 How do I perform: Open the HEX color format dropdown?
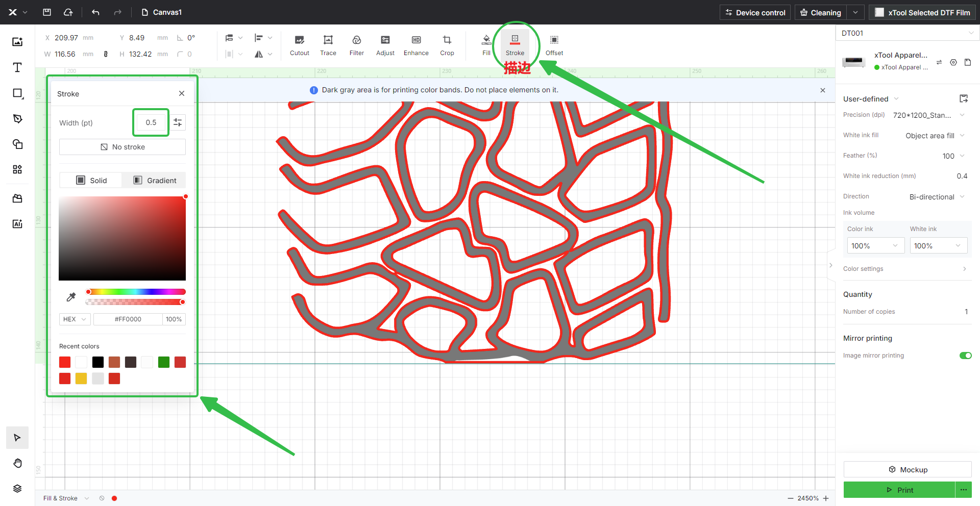click(75, 319)
